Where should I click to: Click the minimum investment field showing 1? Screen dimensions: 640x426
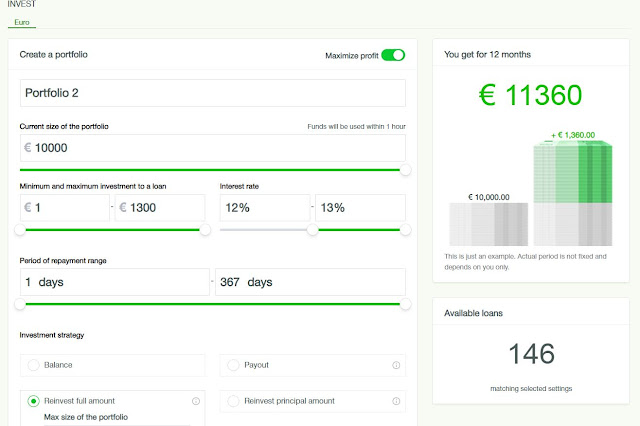64,208
